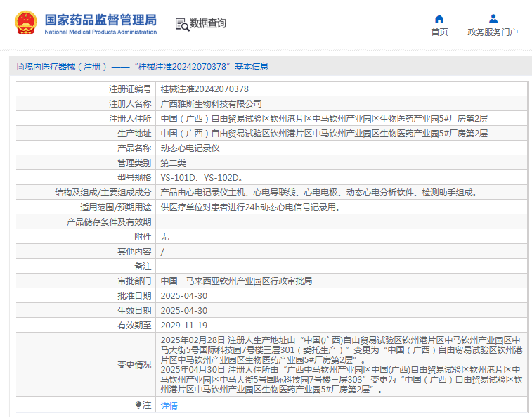
Task: Click the 其他内容 label
Action: coord(134,252)
